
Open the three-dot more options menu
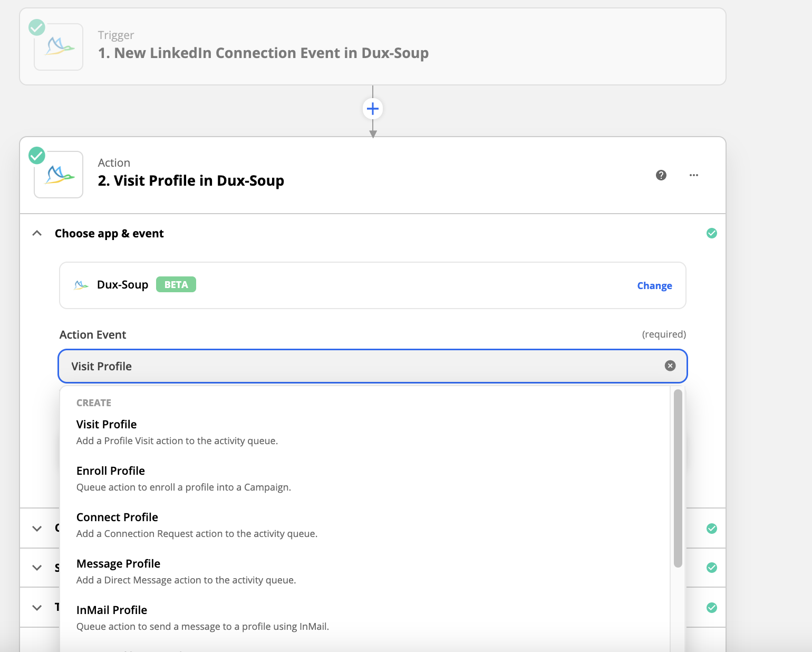tap(694, 175)
